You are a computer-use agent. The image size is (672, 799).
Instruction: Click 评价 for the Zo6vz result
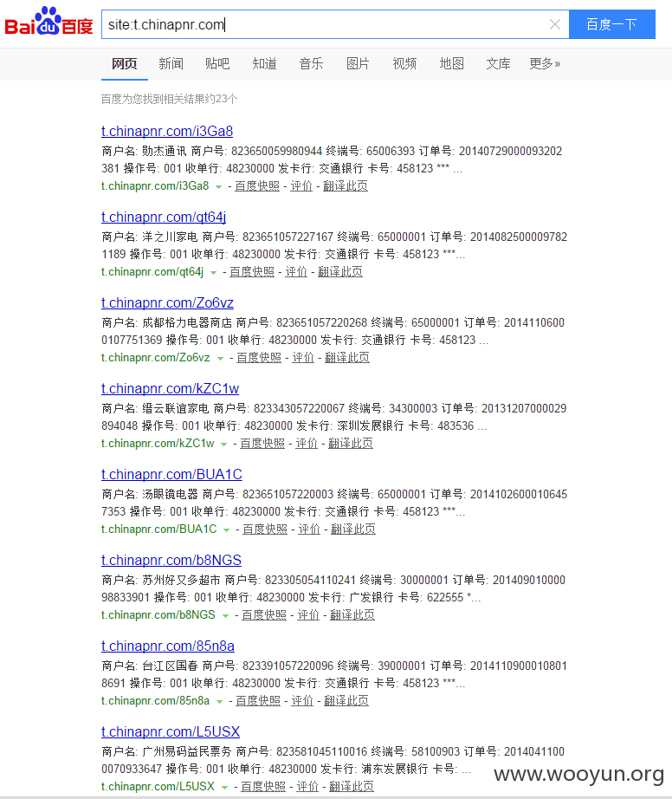pyautogui.click(x=303, y=358)
